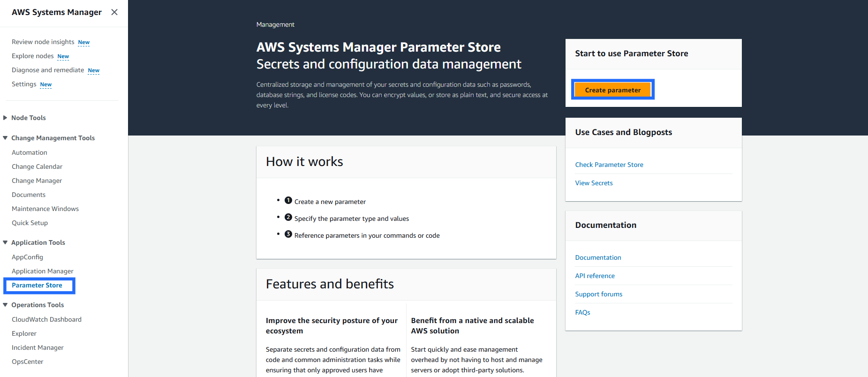This screenshot has width=868, height=377.
Task: Visit the Support forums link
Action: coord(598,294)
